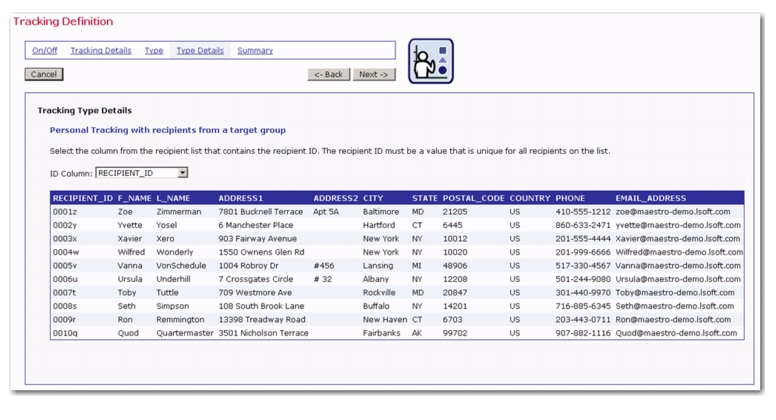
Task: Click the last name Wonderly
Action: tap(175, 252)
